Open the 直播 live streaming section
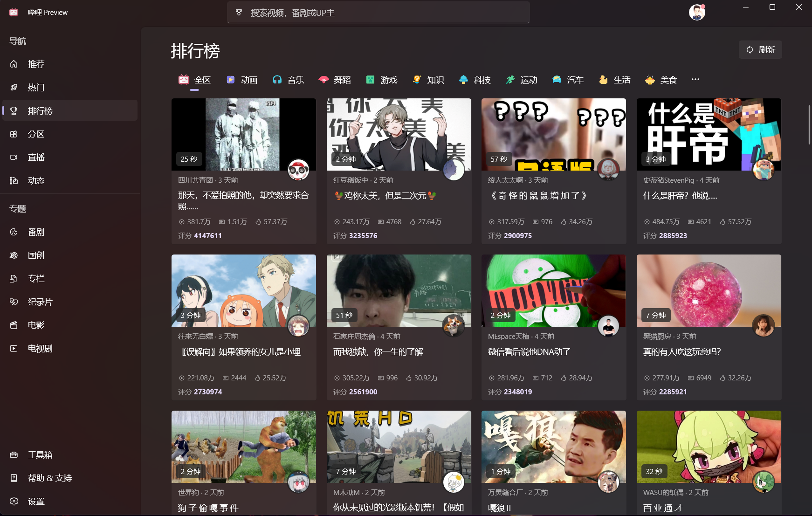 (x=36, y=157)
